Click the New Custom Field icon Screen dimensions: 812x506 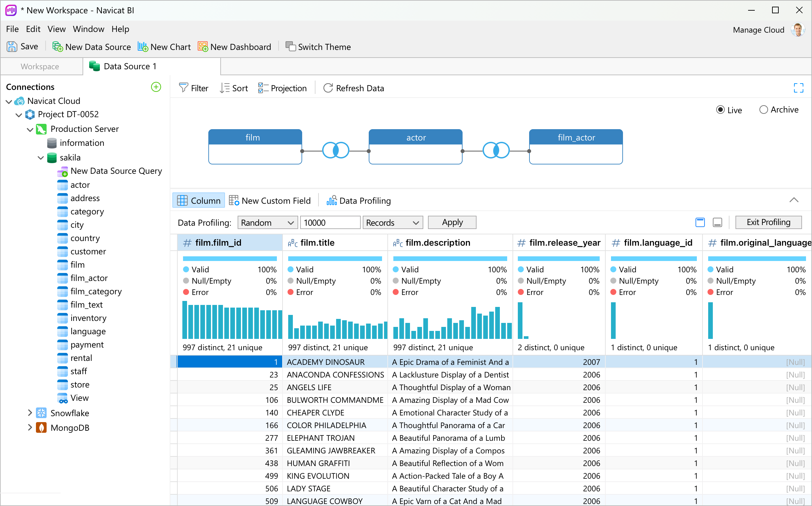(234, 201)
